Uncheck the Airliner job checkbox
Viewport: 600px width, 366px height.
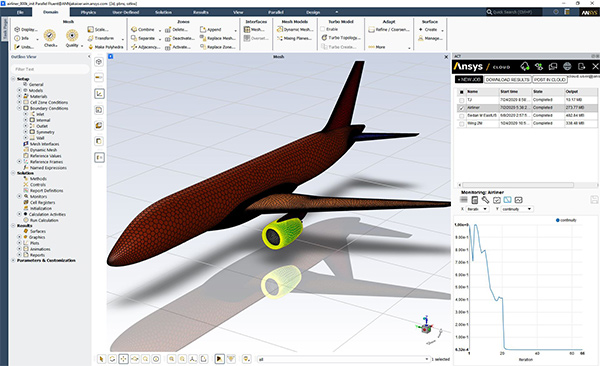click(x=461, y=108)
